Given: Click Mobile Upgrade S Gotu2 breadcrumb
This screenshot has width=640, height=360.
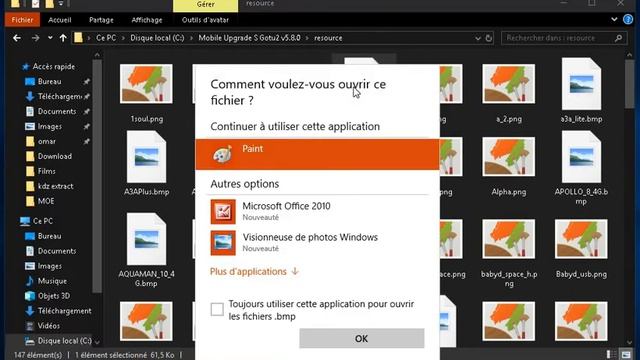Looking at the screenshot, I should click(x=249, y=38).
